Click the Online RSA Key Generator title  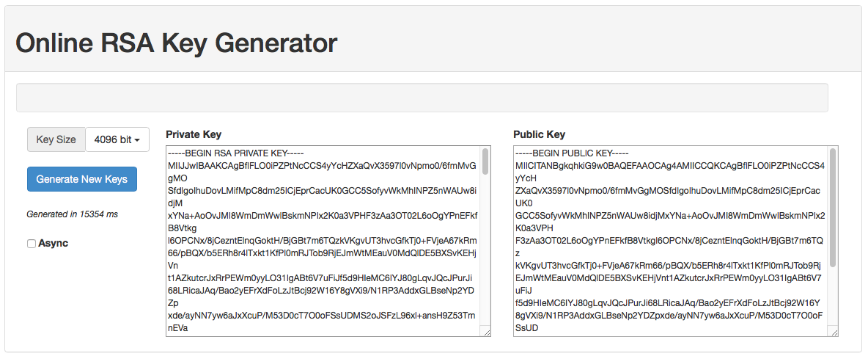(177, 43)
